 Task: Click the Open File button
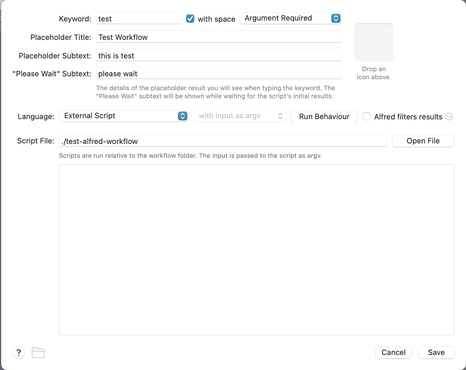pos(423,141)
